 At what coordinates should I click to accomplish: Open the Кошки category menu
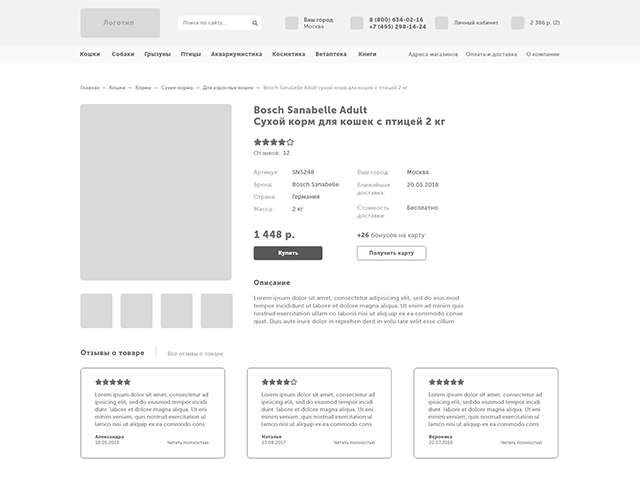[90, 53]
